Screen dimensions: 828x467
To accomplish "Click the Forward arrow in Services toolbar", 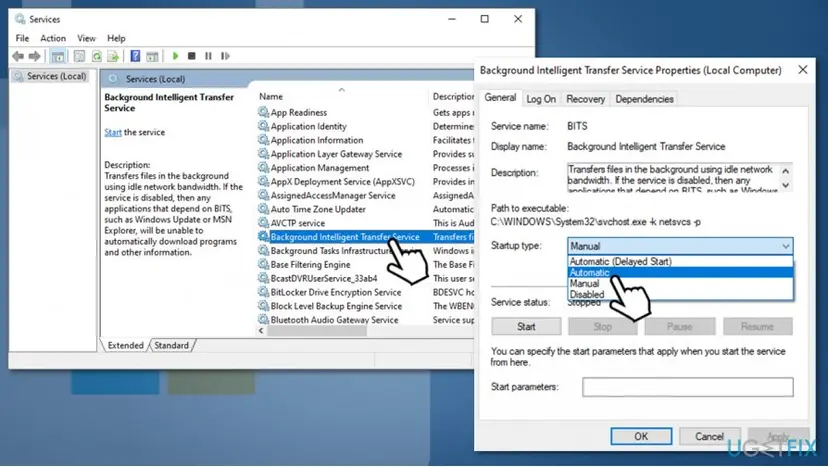I will 35,56.
